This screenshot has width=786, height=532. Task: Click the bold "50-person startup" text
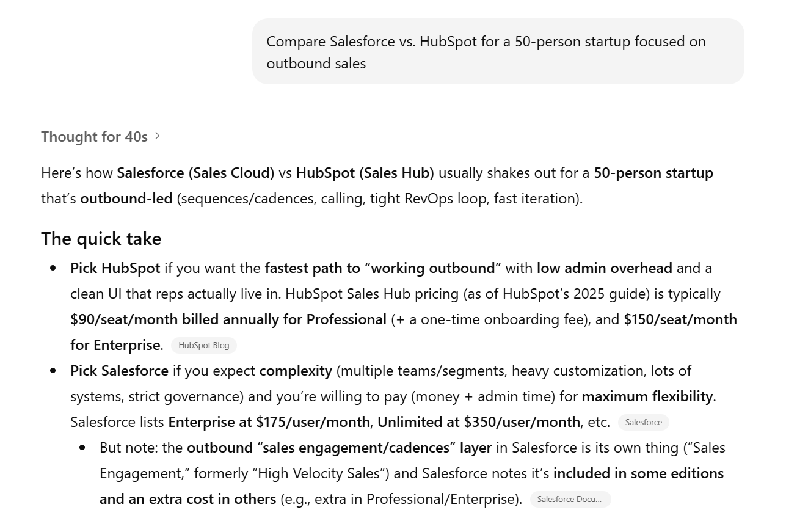[653, 173]
